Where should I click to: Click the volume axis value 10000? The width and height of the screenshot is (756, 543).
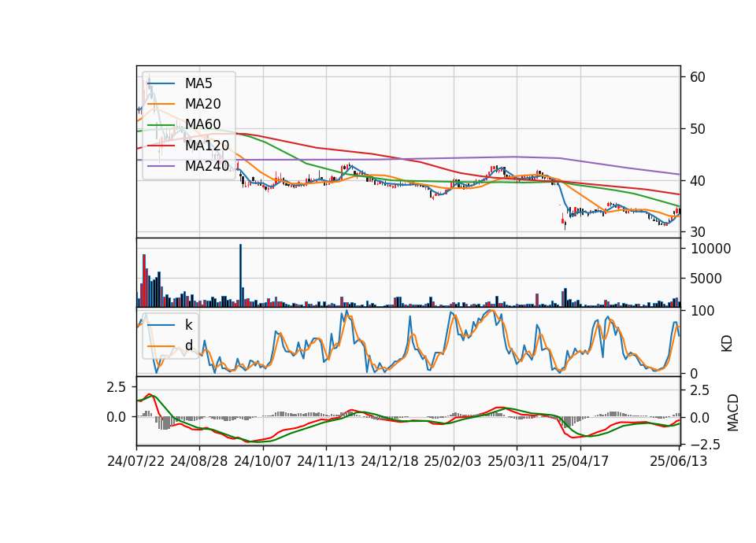click(x=711, y=249)
